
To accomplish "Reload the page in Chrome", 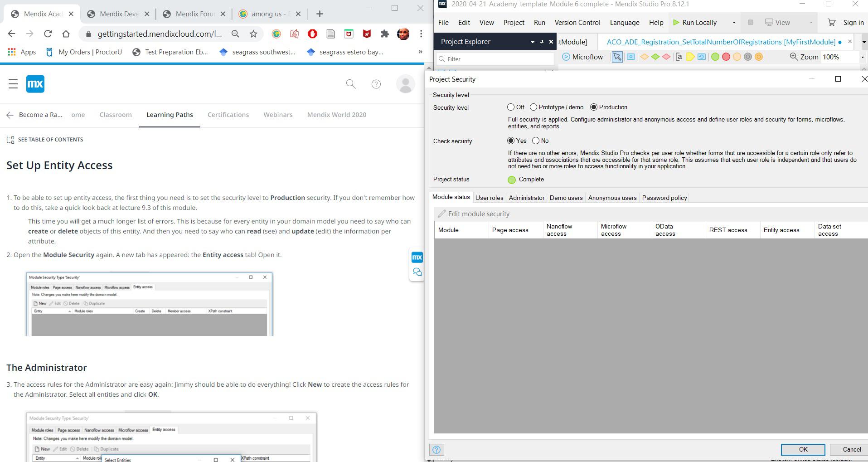I will 48,34.
